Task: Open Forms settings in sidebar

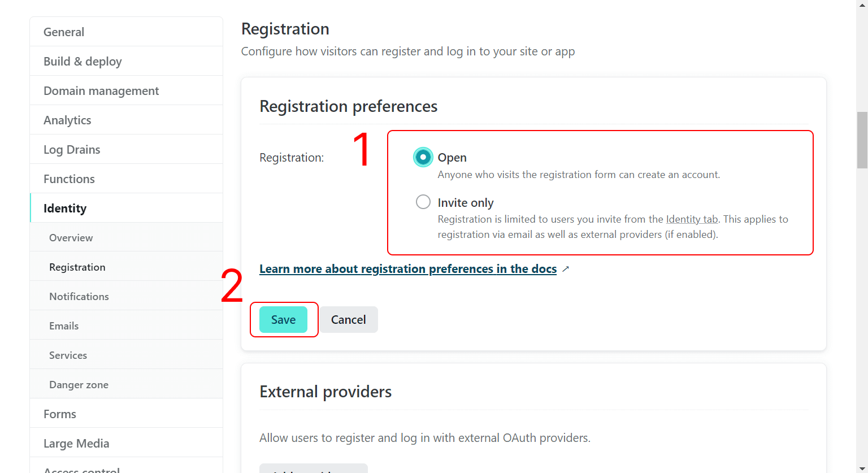Action: [60, 414]
